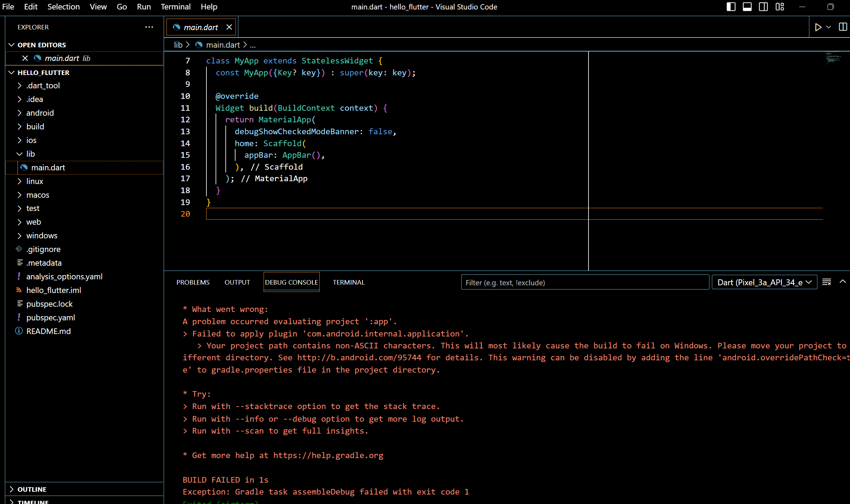Collapse the lib folder

click(x=84, y=154)
